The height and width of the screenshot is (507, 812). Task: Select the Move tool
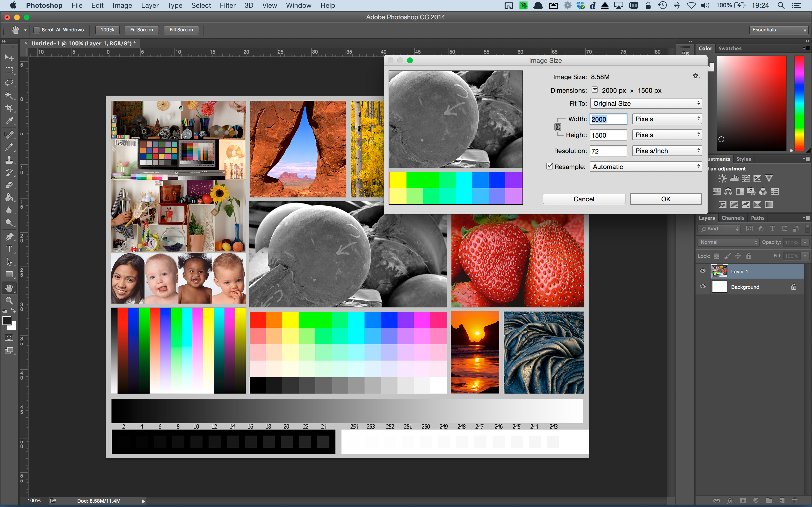pyautogui.click(x=9, y=57)
